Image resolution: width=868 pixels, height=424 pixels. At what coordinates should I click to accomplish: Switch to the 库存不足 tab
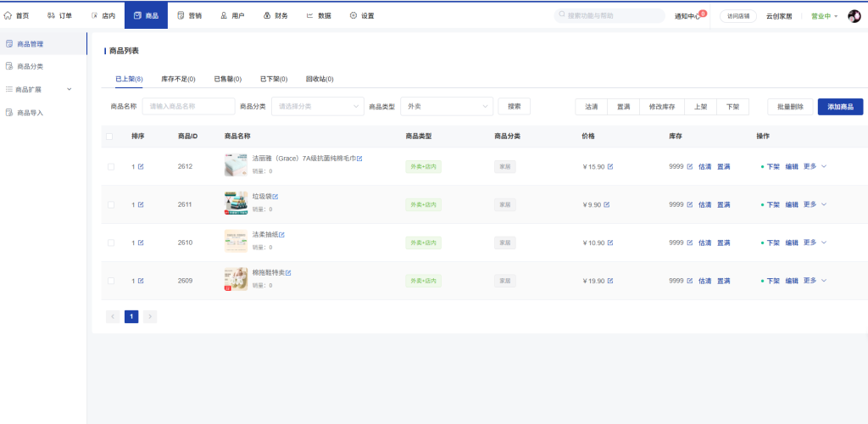tap(178, 79)
